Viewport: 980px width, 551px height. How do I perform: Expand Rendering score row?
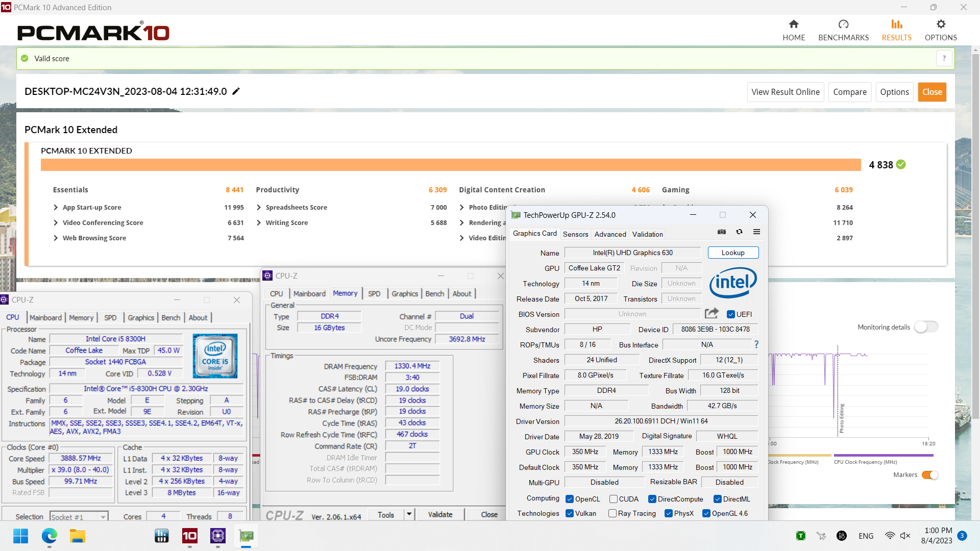462,222
